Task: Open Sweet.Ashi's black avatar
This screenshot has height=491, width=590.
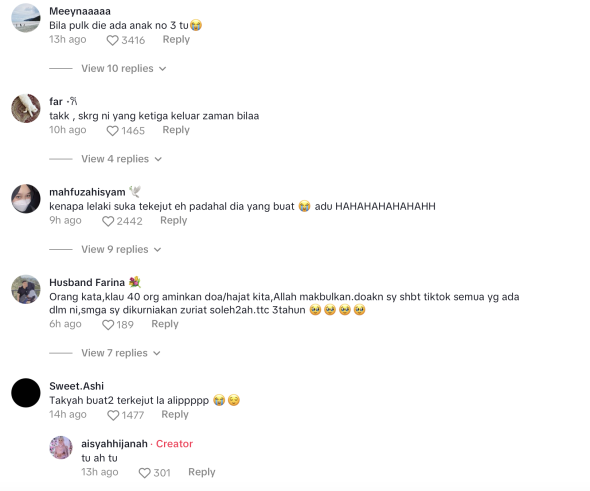Action: tap(26, 393)
